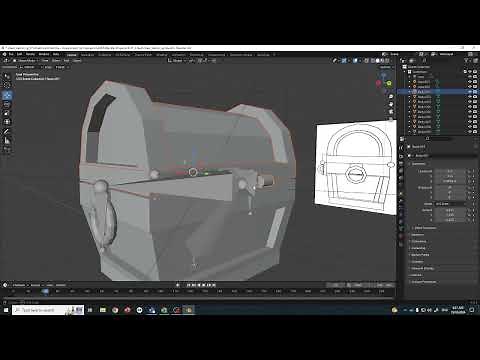This screenshot has height=360, width=480.
Task: Click the Scale Z value field
Action: click(x=450, y=220)
